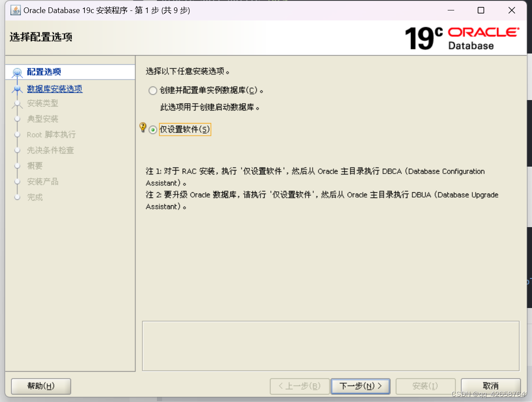Screen dimensions: 532x402
Task: Click the note '注 2' about upgrading Oracle
Action: [x=322, y=201]
